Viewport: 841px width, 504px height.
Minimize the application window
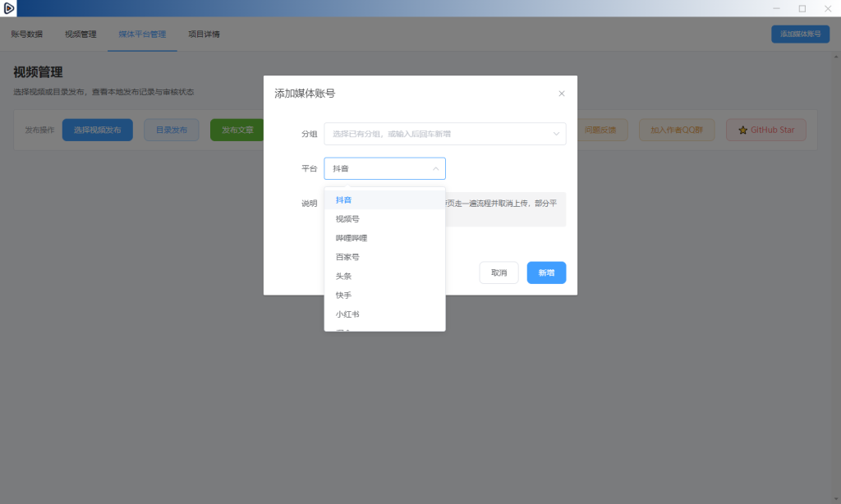coord(776,8)
